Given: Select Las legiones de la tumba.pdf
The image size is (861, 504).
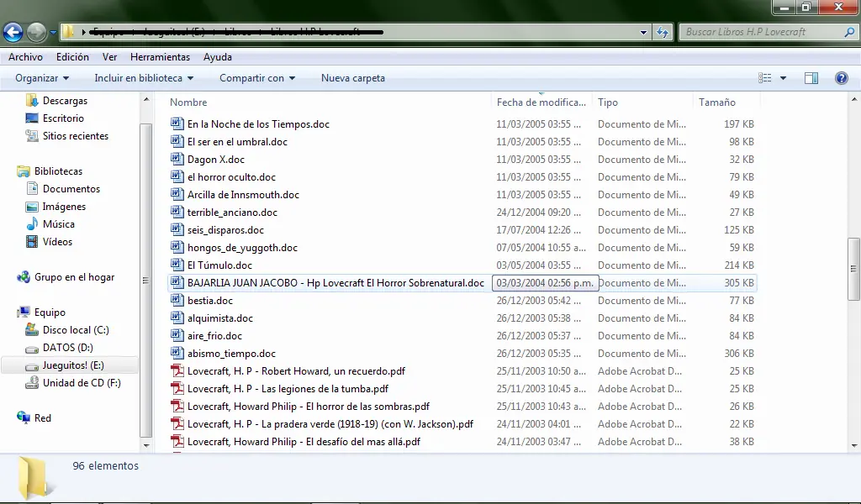Looking at the screenshot, I should point(288,389).
